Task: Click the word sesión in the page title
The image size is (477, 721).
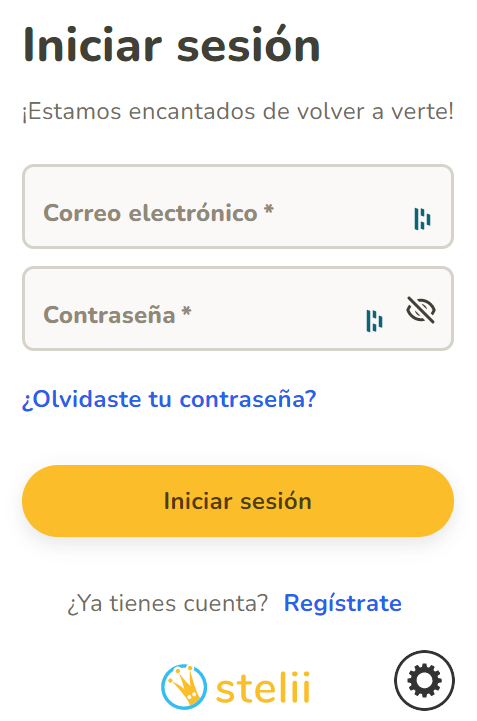Action: pos(248,45)
